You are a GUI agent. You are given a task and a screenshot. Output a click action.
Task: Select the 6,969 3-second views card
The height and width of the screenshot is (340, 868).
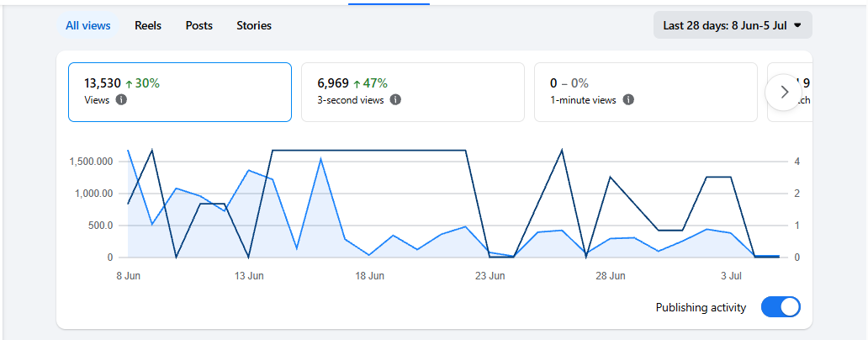[x=413, y=92]
